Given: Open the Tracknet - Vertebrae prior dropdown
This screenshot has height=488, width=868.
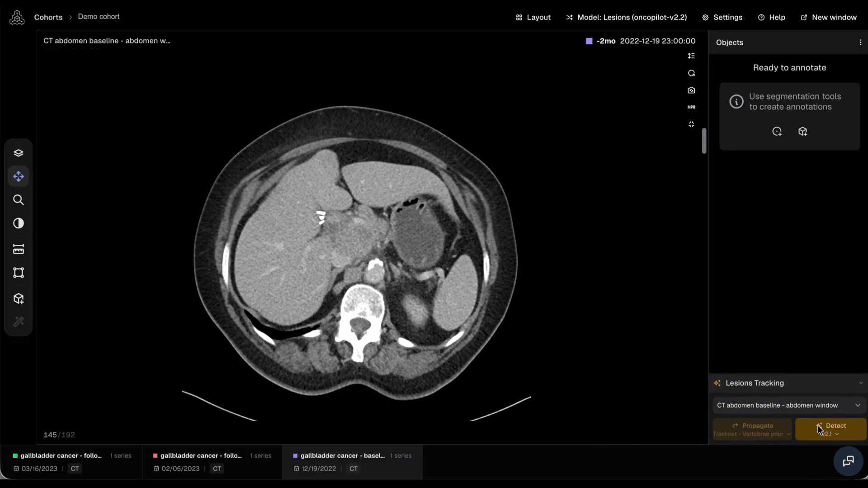Looking at the screenshot, I should 752,434.
